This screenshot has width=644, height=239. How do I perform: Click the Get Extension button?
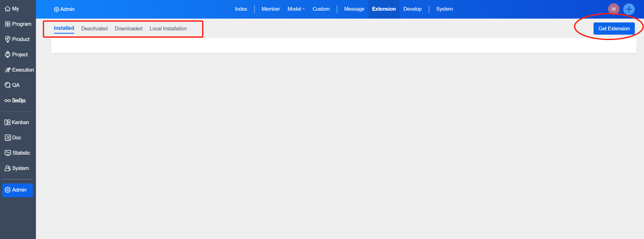point(614,29)
